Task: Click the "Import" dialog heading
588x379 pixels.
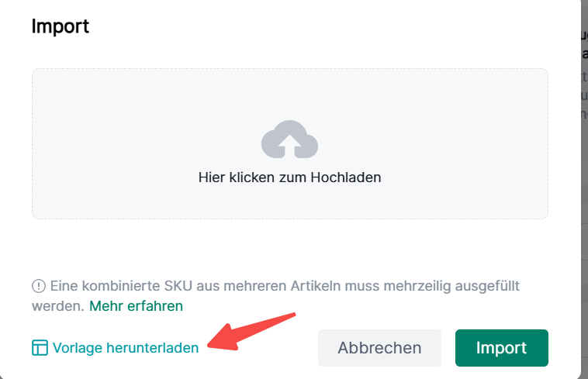Action: click(61, 26)
